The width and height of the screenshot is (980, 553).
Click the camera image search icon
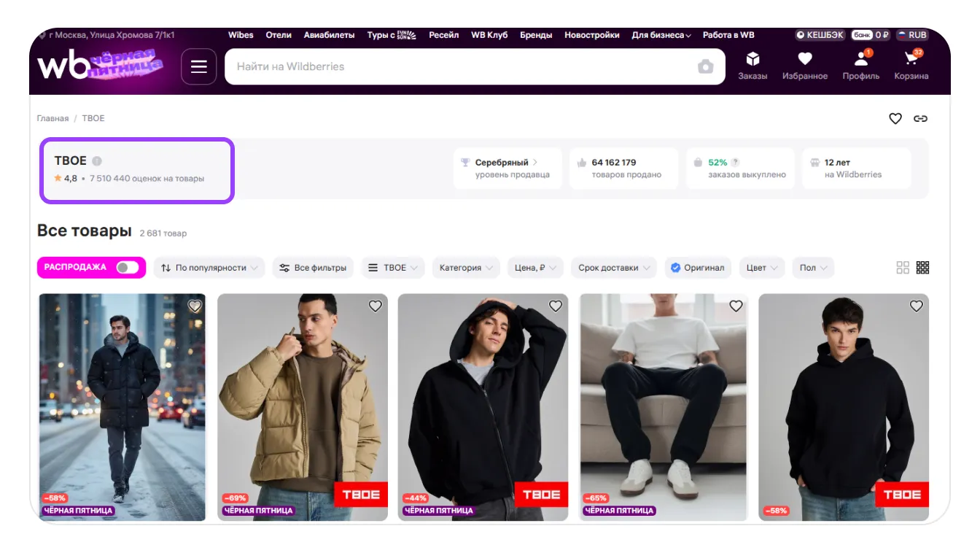705,67
